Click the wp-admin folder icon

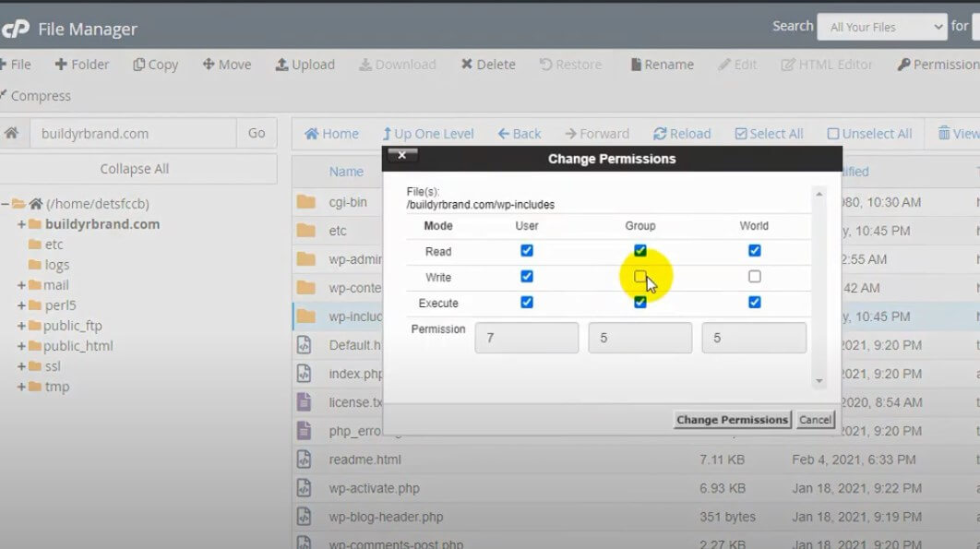305,258
